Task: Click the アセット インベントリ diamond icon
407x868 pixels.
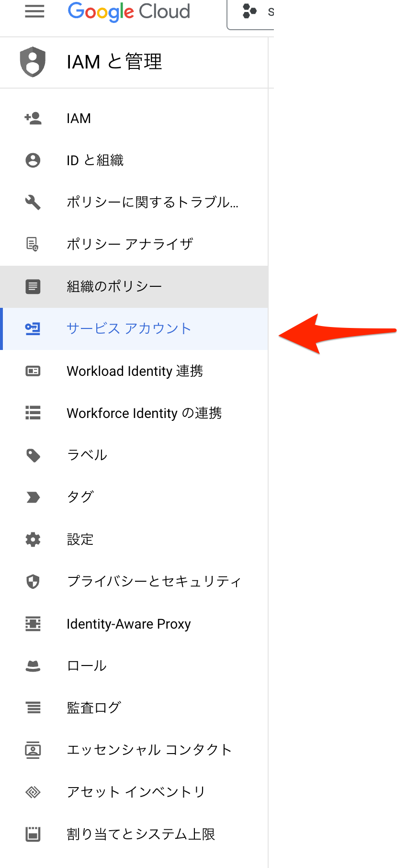Action: click(33, 792)
